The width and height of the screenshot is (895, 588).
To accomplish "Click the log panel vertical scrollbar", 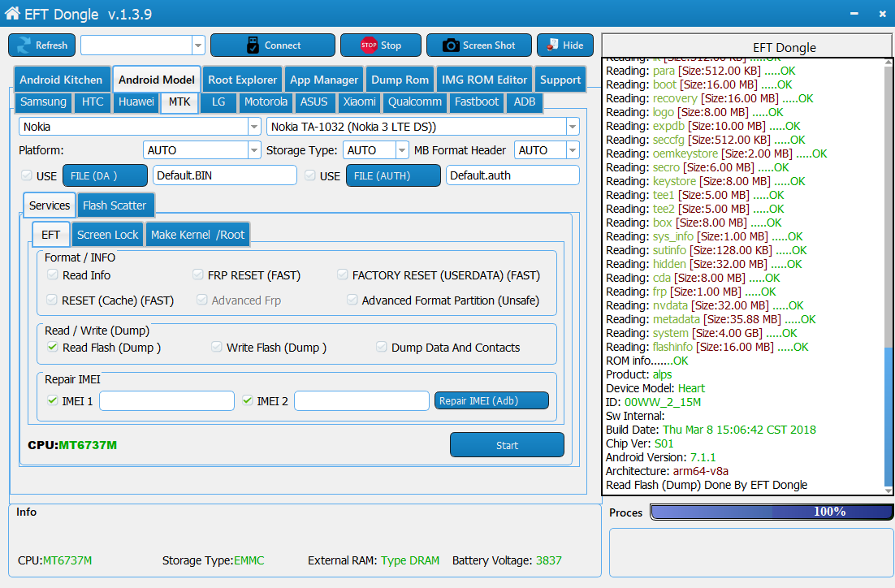I will coord(889,276).
